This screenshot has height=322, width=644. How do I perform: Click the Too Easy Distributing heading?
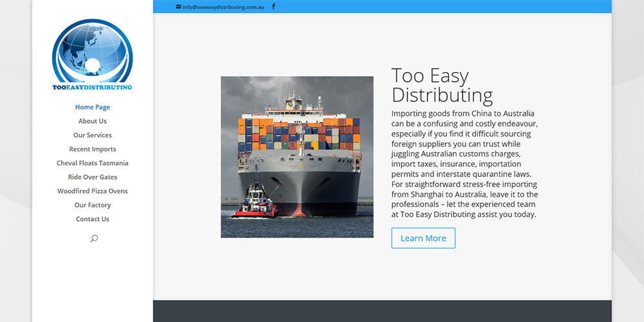(x=442, y=86)
